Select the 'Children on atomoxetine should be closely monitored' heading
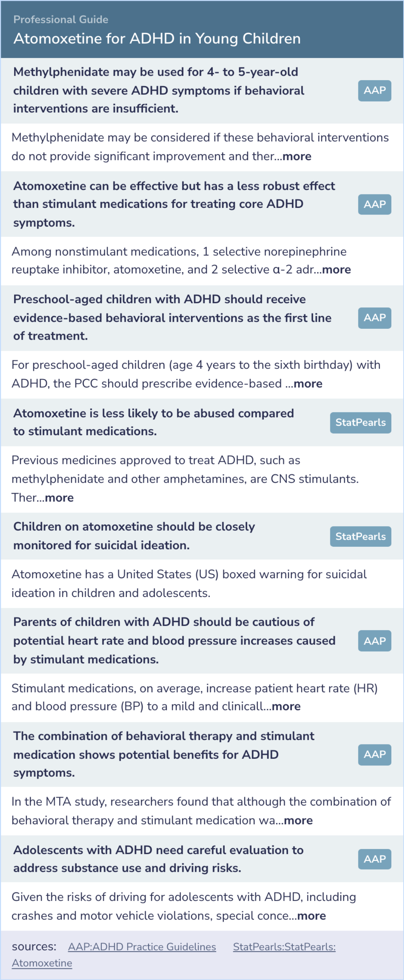 134,536
